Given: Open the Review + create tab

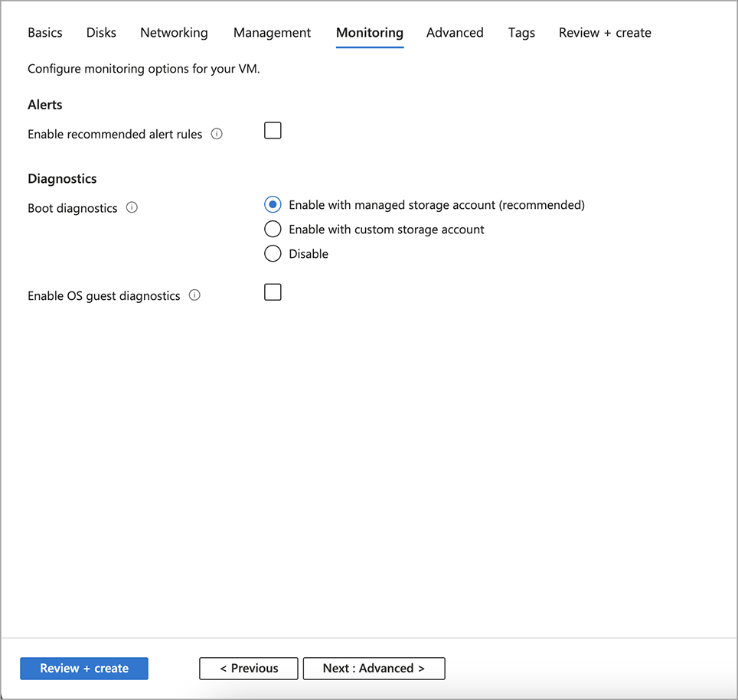Looking at the screenshot, I should pos(605,33).
